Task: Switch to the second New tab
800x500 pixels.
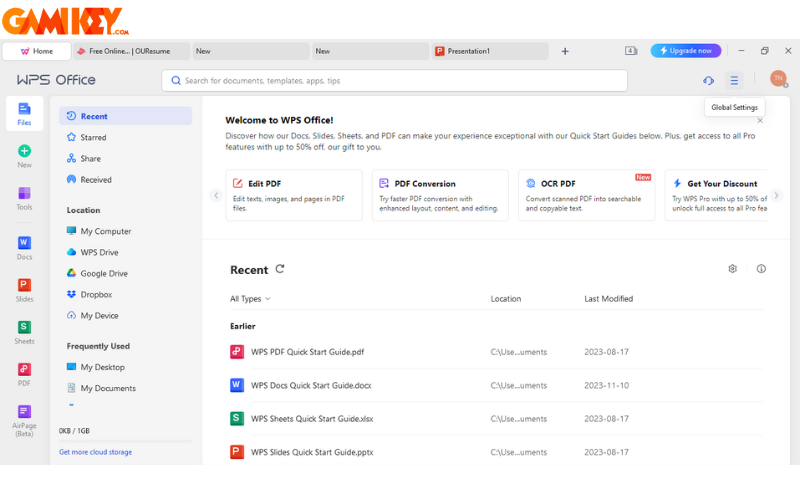Action: [370, 51]
